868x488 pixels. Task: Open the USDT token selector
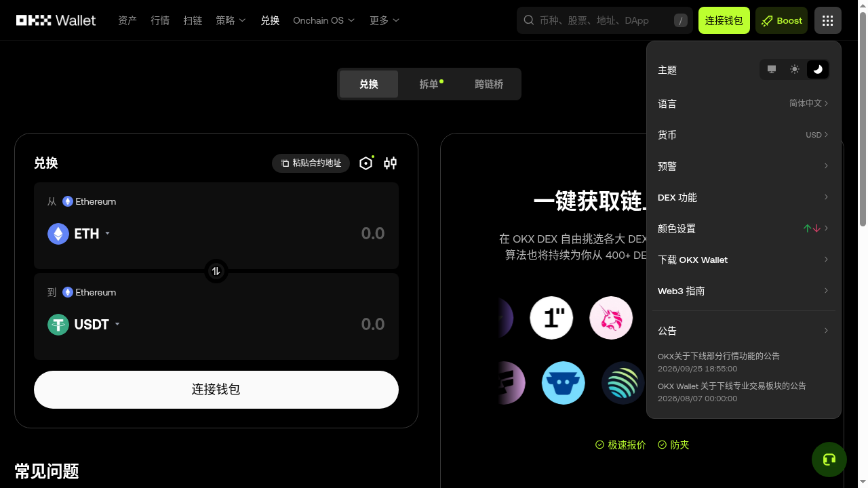coord(84,325)
